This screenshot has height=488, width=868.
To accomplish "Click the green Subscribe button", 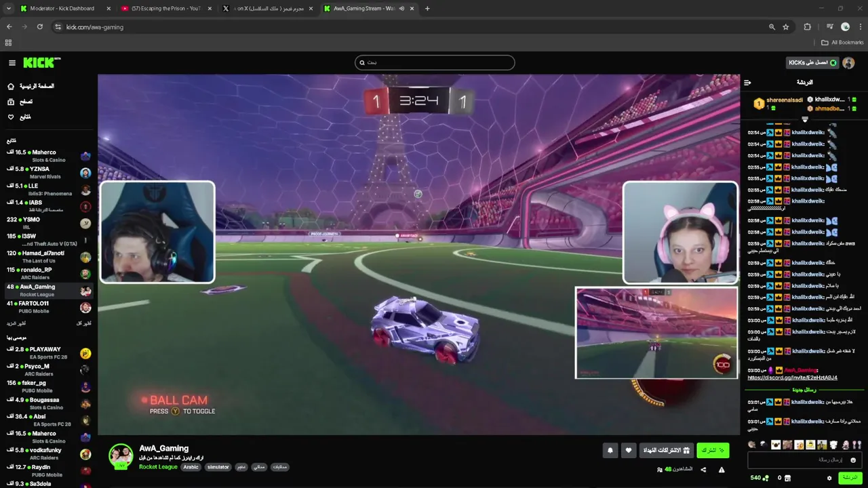I will coord(713,450).
